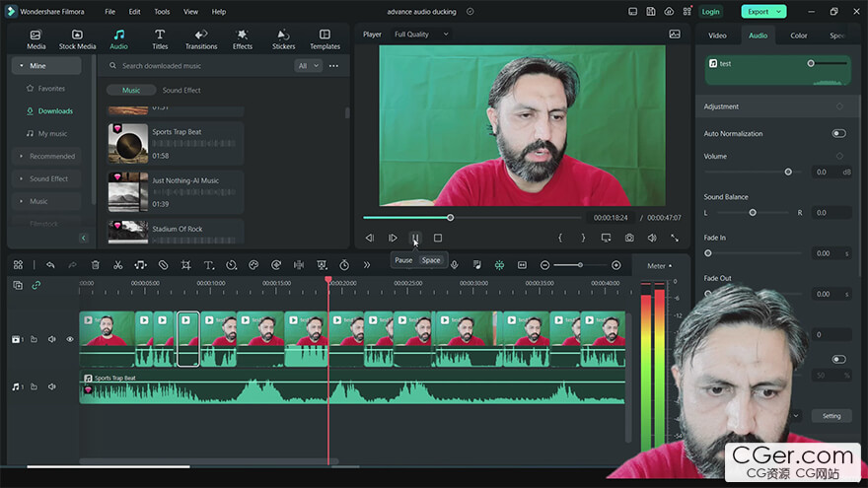
Task: Click the Mark Out brace icon
Action: coord(583,238)
